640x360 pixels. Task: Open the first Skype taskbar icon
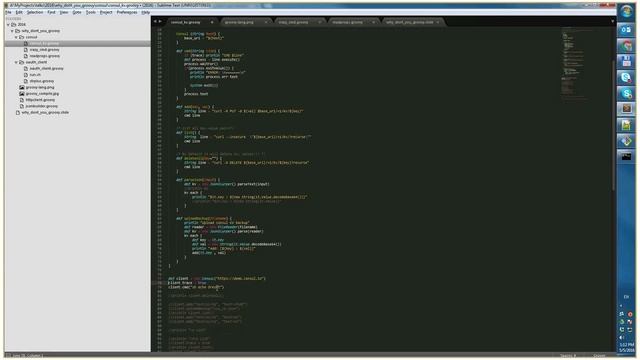click(x=626, y=78)
